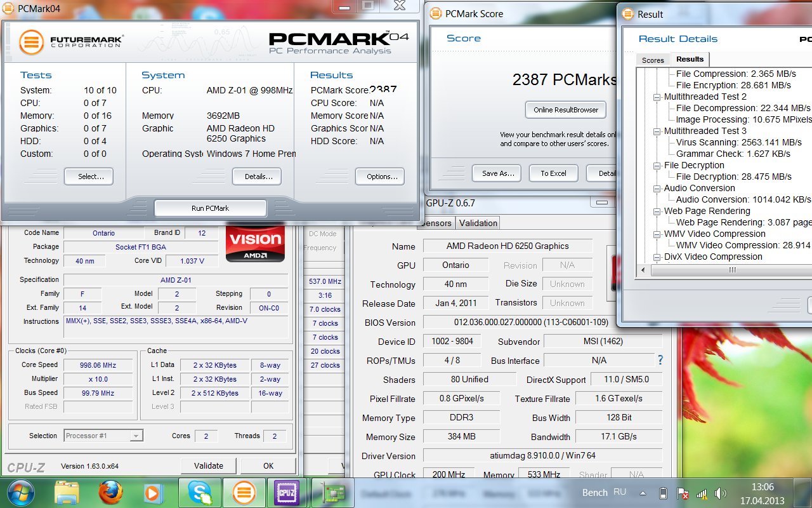Viewport: 812px width, 508px height.
Task: Click left arrow of results horizontal scrollbar
Action: [x=643, y=270]
